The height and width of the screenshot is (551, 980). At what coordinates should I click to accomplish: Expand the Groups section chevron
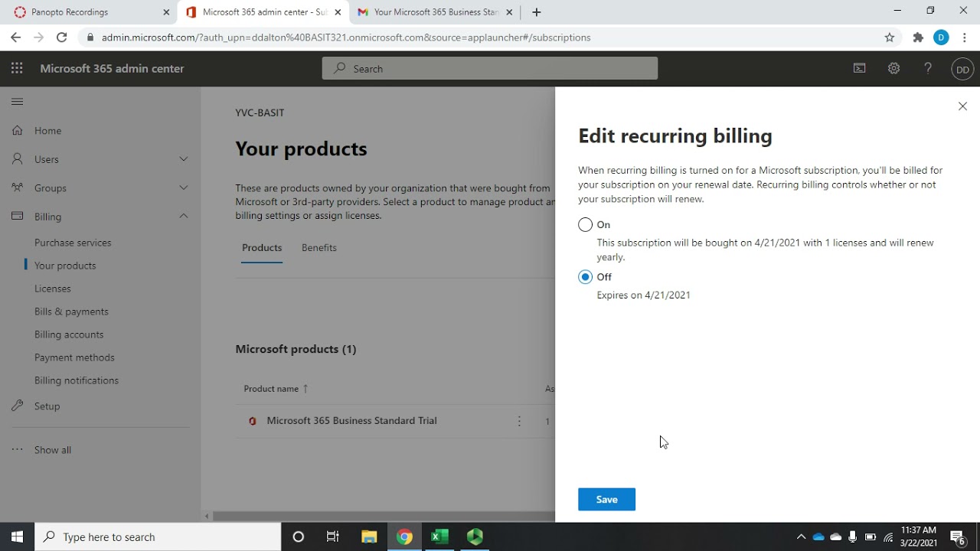coord(184,187)
